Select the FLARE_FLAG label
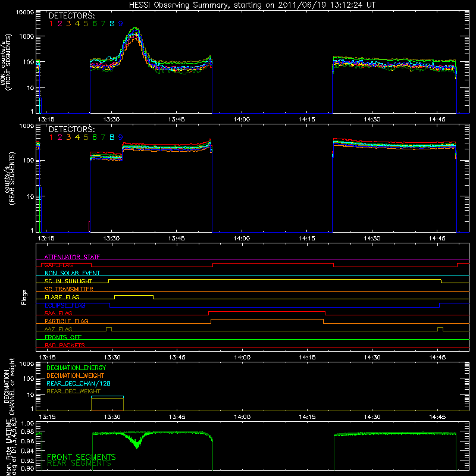This screenshot has width=476, height=476. (62, 297)
